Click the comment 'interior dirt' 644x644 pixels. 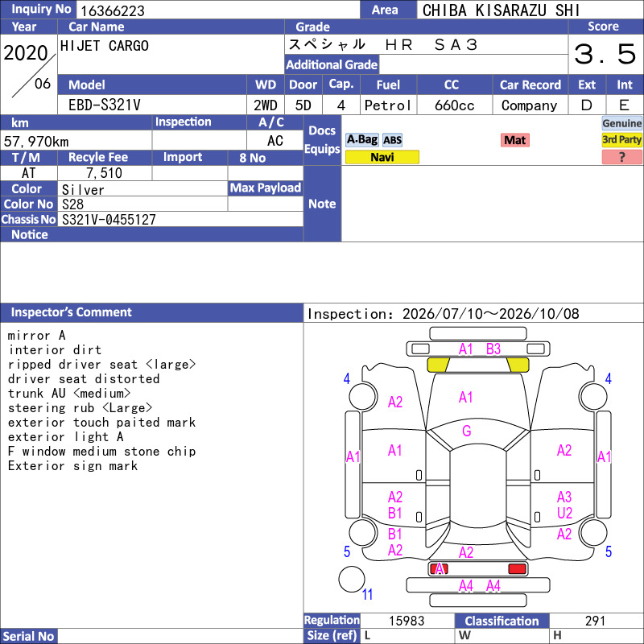tap(55, 350)
